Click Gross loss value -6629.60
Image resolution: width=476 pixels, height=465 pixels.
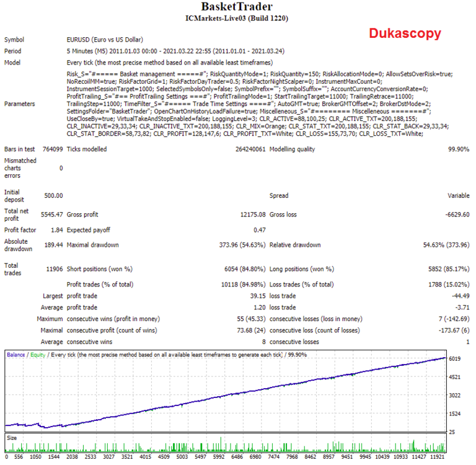[457, 215]
